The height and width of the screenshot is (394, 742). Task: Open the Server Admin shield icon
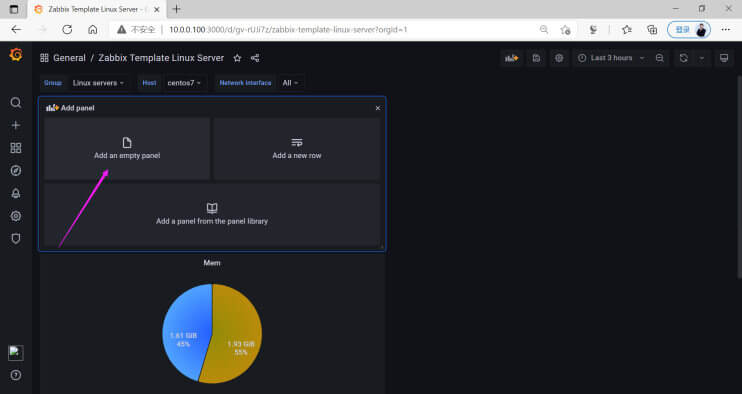pos(16,238)
